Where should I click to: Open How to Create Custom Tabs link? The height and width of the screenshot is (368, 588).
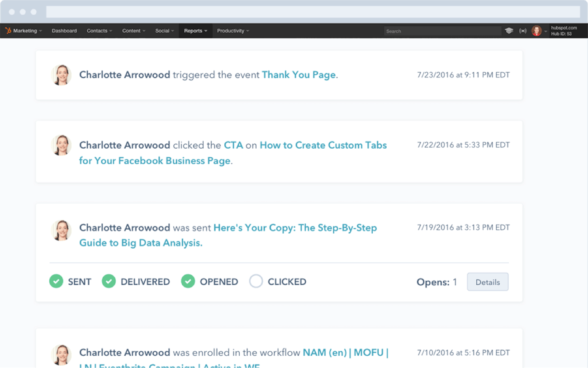point(233,153)
